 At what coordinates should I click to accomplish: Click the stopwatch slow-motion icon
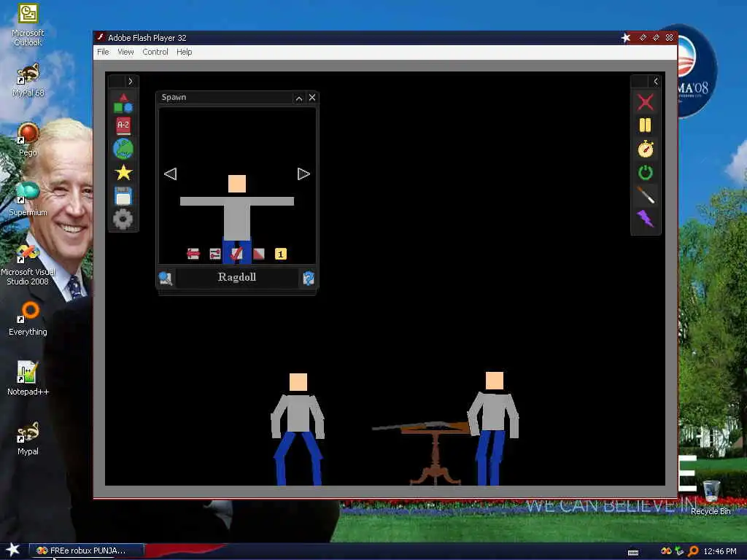[x=645, y=149]
